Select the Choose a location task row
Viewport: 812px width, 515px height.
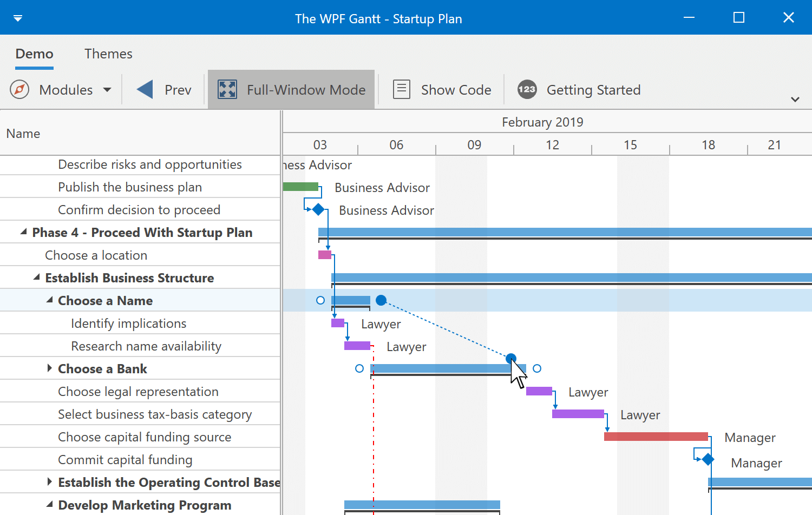[96, 254]
